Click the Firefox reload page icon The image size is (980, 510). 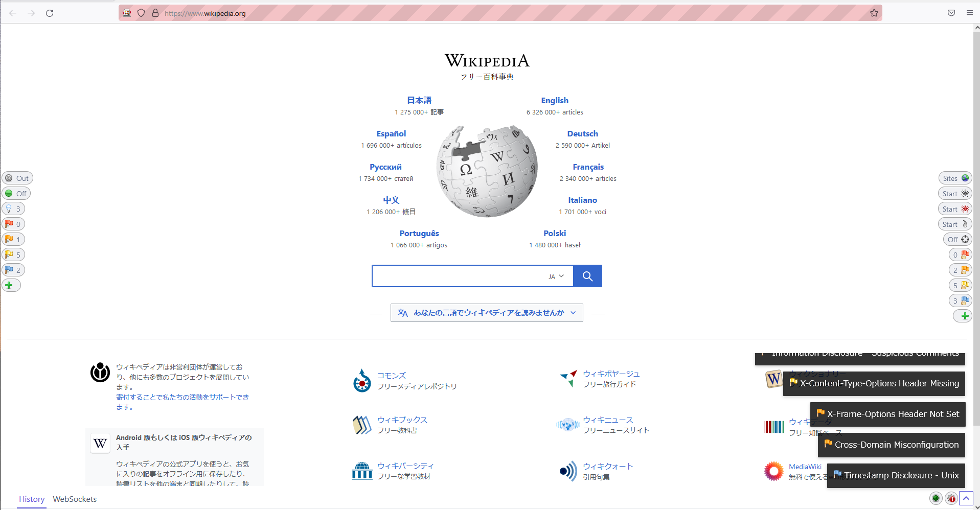click(50, 13)
